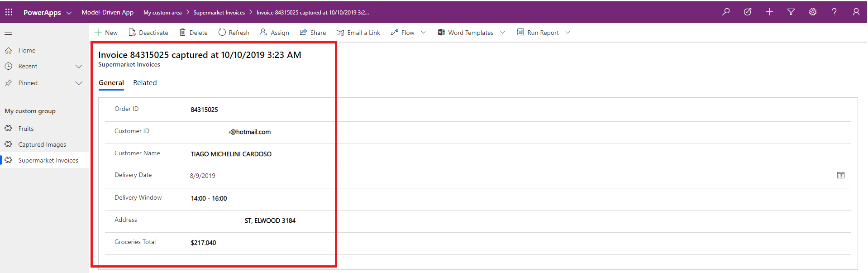Open the settings gear icon
The image size is (868, 273).
(x=813, y=12)
